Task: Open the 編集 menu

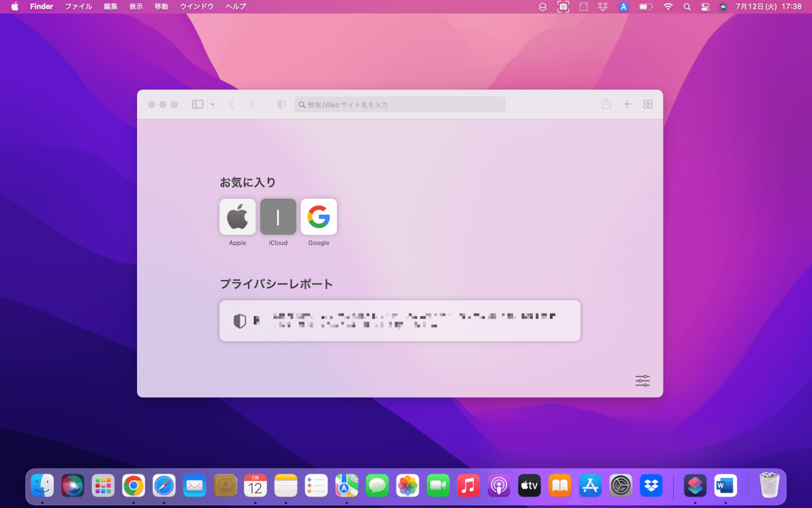Action: (x=110, y=6)
